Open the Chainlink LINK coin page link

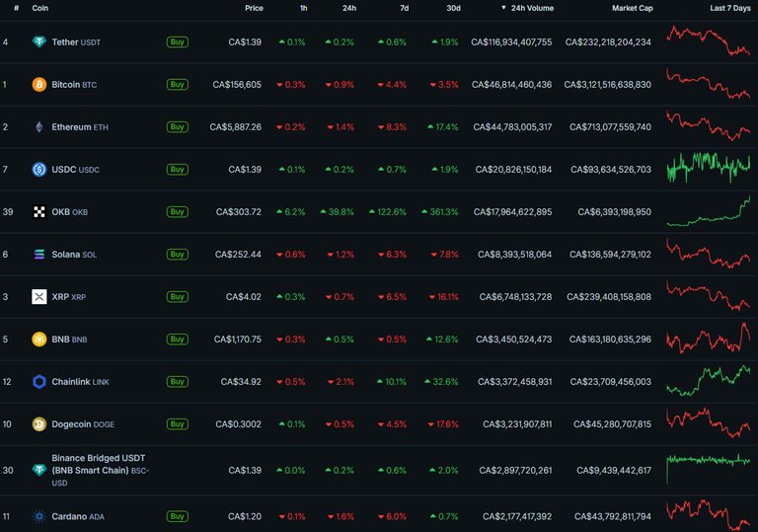point(80,382)
